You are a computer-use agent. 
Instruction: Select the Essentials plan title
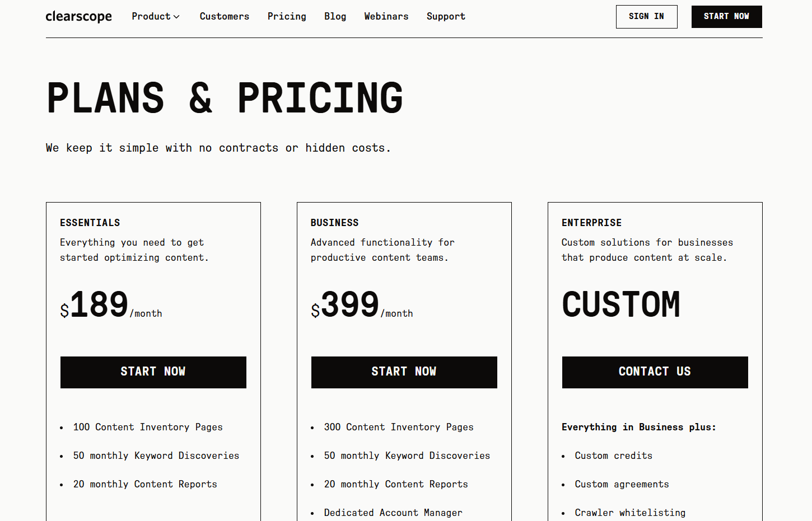point(90,223)
